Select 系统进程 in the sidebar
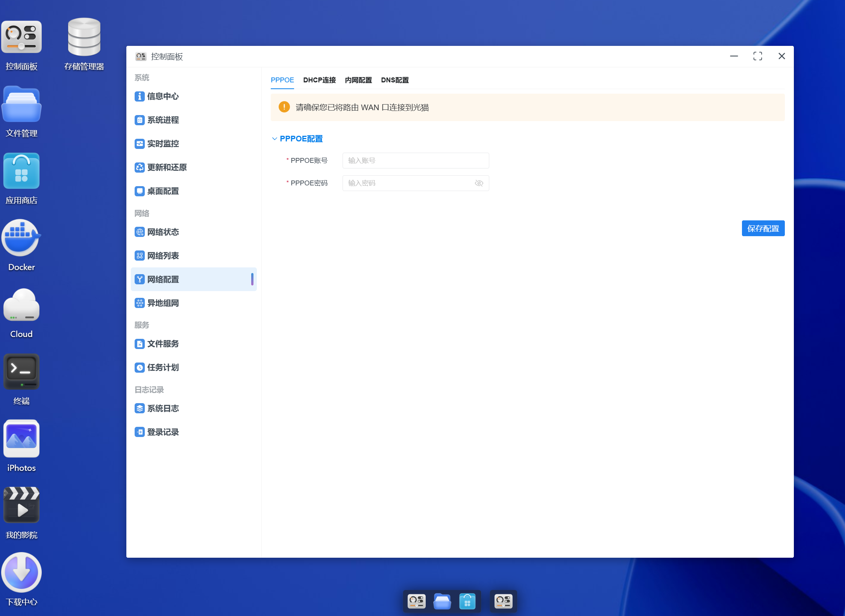 click(x=194, y=120)
